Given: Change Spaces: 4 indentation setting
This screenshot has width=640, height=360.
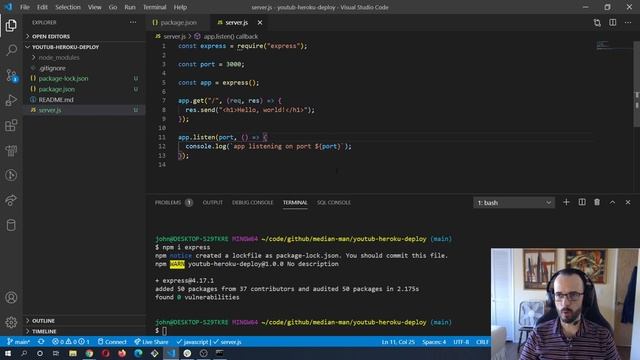Looking at the screenshot, I should click(434, 342).
